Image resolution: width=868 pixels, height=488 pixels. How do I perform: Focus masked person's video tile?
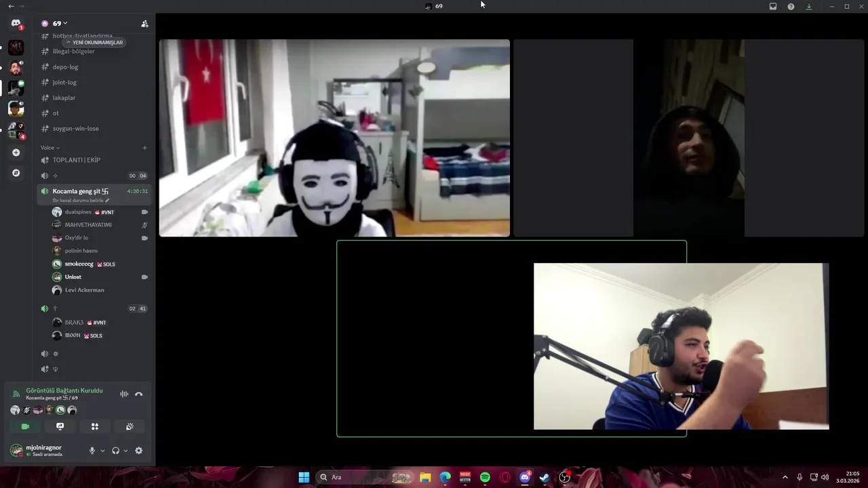pyautogui.click(x=334, y=138)
